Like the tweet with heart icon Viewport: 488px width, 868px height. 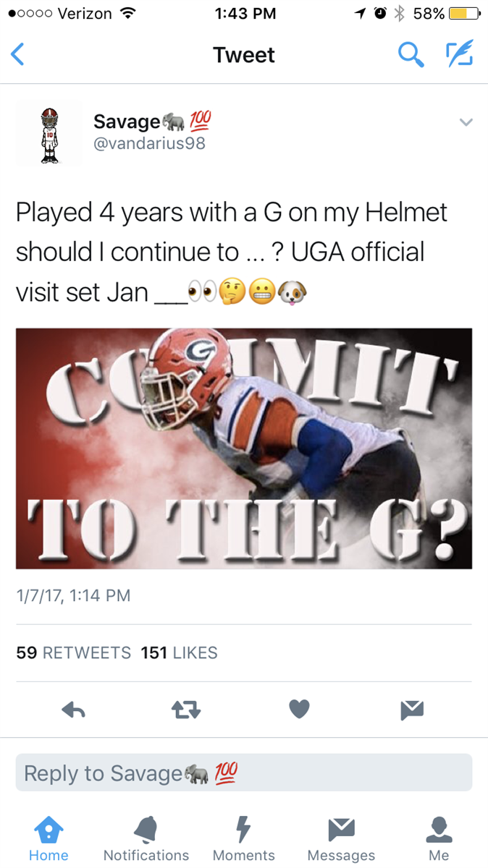[299, 710]
